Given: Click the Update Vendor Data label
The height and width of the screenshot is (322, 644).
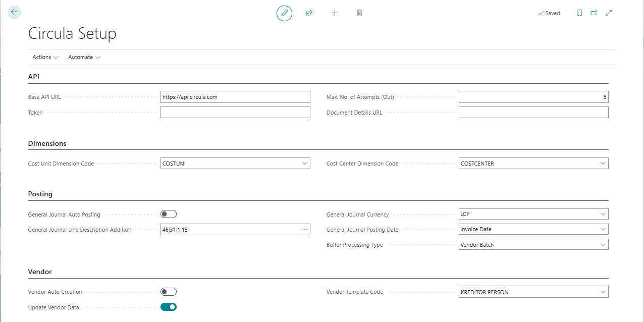Looking at the screenshot, I should (53, 307).
